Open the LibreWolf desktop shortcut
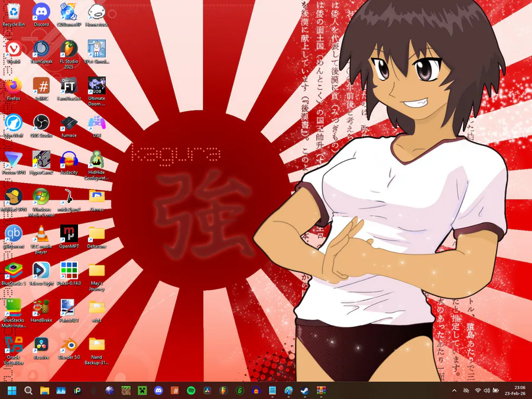This screenshot has height=399, width=532. (x=14, y=126)
